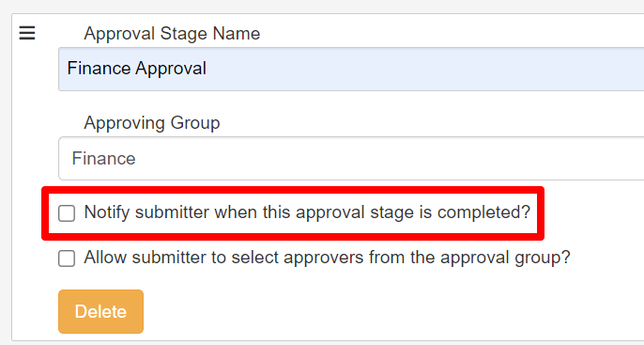This screenshot has height=345, width=644.
Task: Tick the notify submitter checkbox
Action: pyautogui.click(x=67, y=213)
